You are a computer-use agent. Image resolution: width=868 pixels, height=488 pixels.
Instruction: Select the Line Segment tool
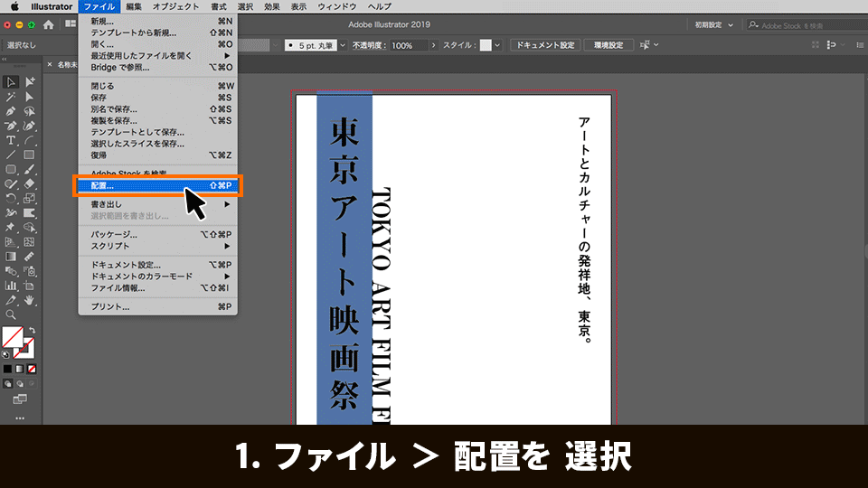click(x=11, y=155)
